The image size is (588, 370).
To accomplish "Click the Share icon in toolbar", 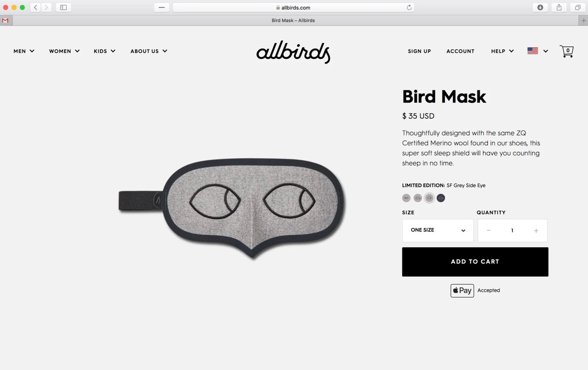I will (x=559, y=8).
